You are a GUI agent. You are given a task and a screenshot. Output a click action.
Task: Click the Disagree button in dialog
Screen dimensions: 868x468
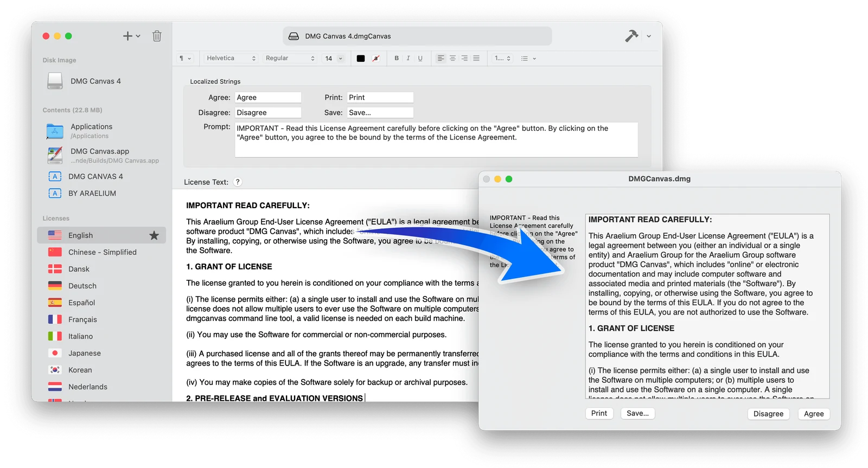coord(768,414)
